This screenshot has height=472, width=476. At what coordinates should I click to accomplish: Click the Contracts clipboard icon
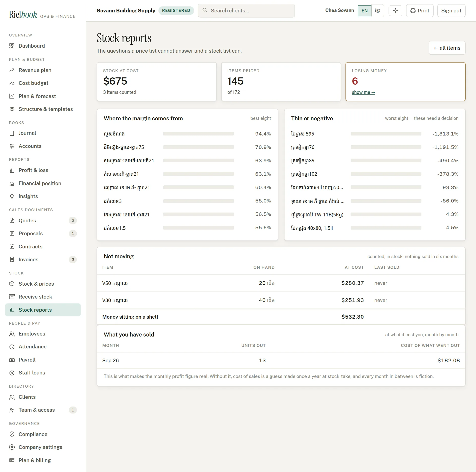(x=12, y=246)
